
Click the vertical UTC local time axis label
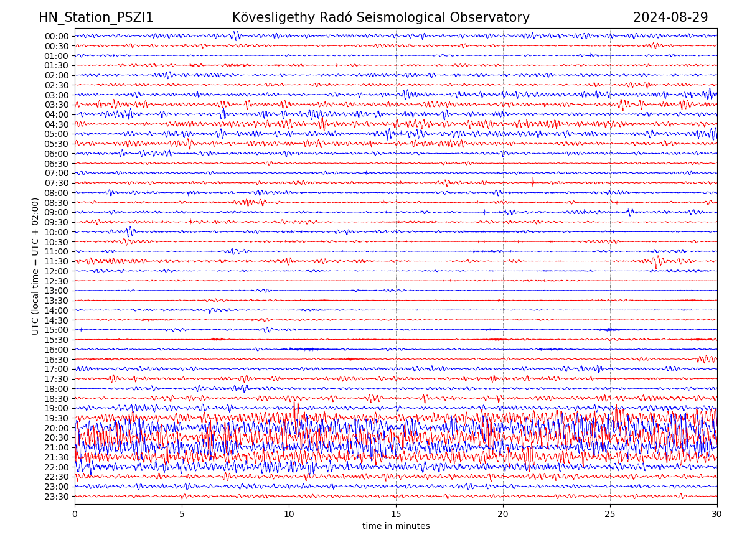point(35,266)
